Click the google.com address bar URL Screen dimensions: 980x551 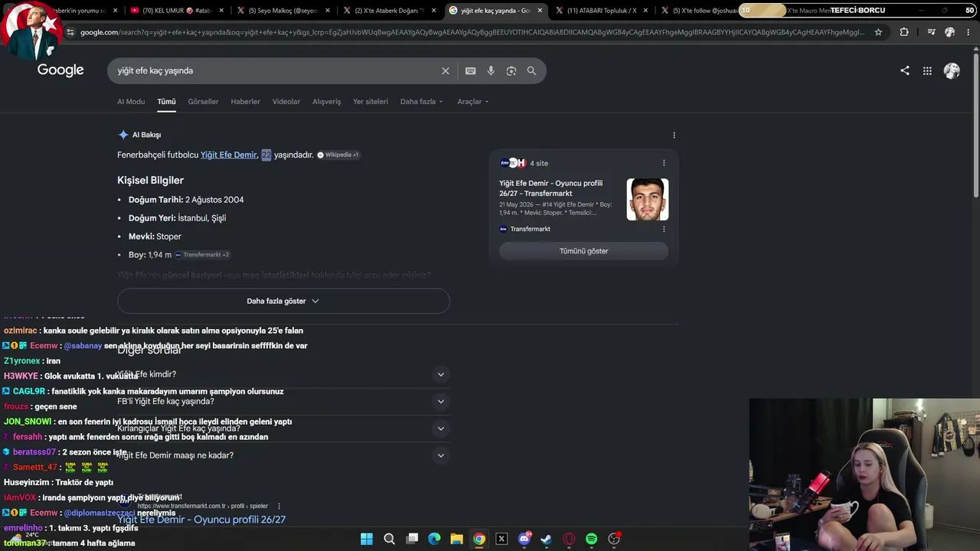472,32
